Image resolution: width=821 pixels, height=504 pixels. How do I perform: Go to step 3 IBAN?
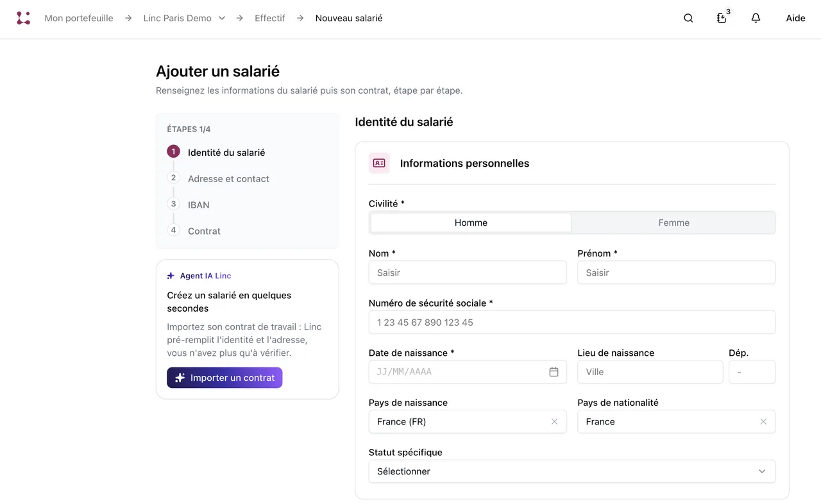(189, 205)
